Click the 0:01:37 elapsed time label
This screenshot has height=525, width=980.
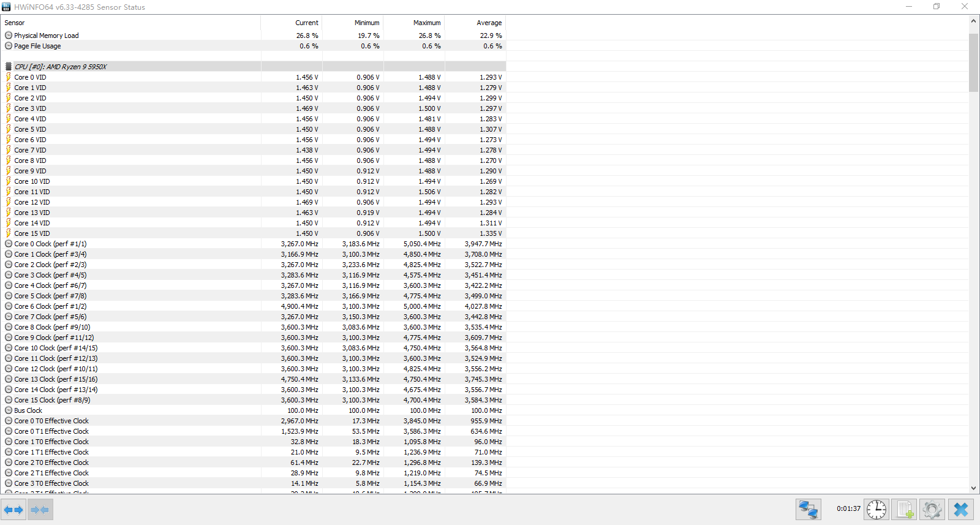(848, 508)
